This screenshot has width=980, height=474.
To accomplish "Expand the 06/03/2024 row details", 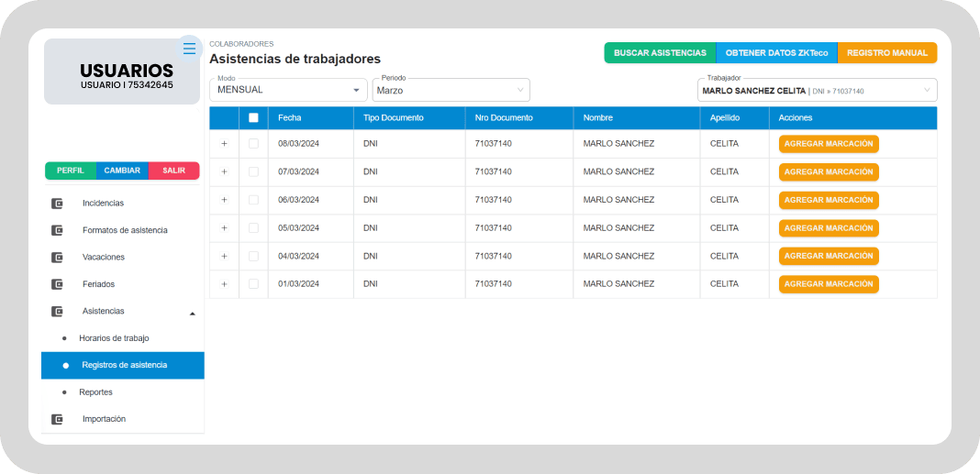I will (x=225, y=200).
